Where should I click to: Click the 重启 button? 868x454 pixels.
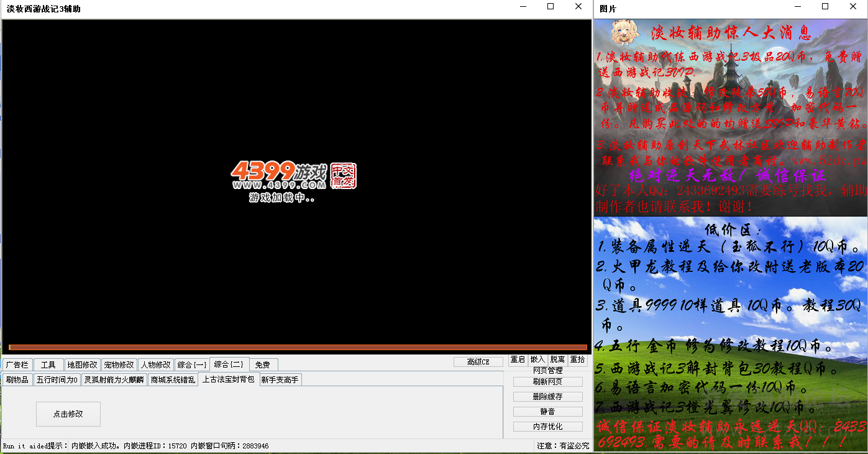(x=518, y=360)
